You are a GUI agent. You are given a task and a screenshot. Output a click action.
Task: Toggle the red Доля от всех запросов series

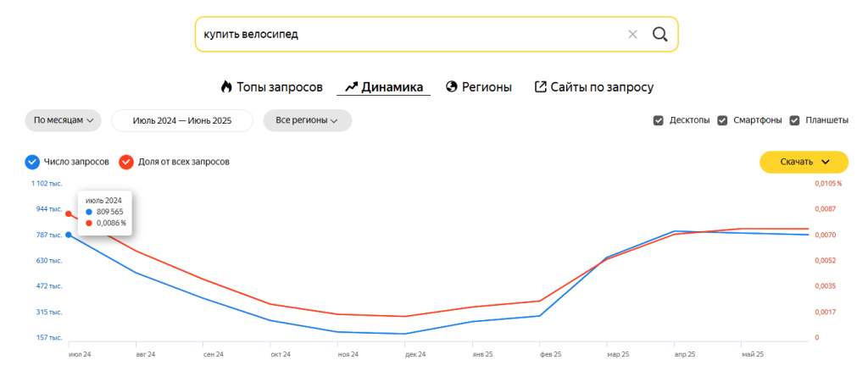(x=126, y=161)
